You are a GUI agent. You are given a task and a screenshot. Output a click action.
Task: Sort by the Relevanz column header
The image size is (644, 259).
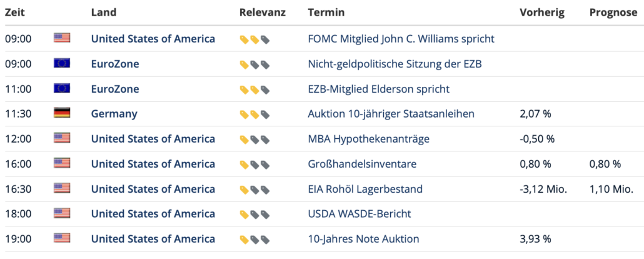(x=263, y=13)
